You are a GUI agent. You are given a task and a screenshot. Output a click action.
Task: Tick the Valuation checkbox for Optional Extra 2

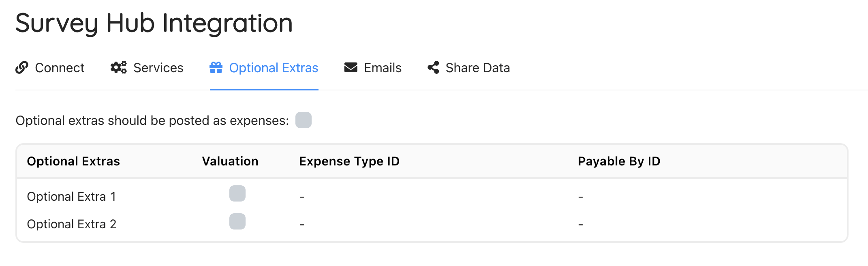click(x=237, y=221)
